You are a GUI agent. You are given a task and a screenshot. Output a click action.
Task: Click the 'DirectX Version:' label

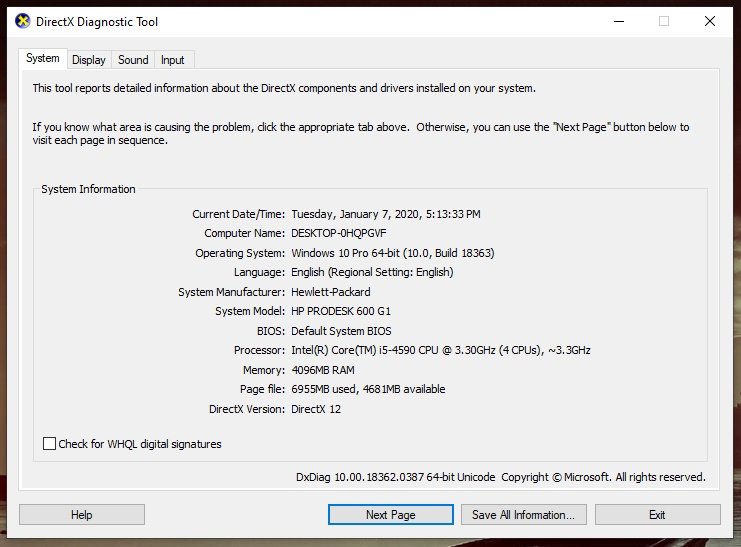click(x=247, y=409)
